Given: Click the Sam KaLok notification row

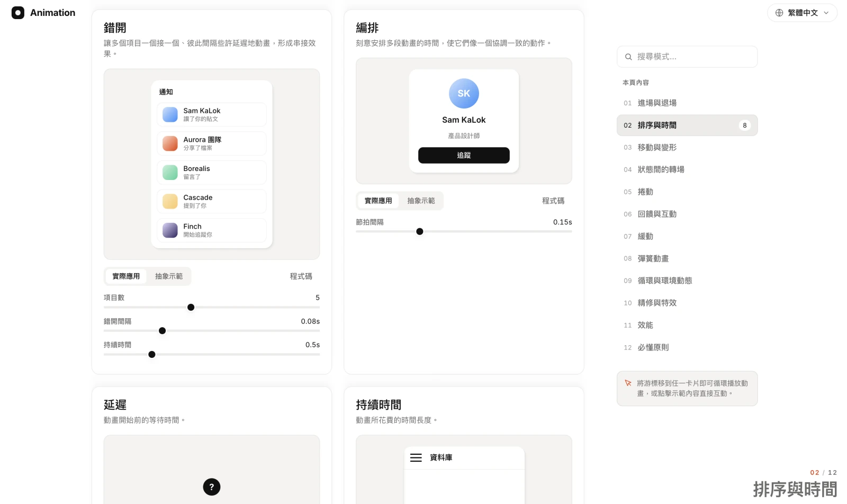Looking at the screenshot, I should point(212,114).
